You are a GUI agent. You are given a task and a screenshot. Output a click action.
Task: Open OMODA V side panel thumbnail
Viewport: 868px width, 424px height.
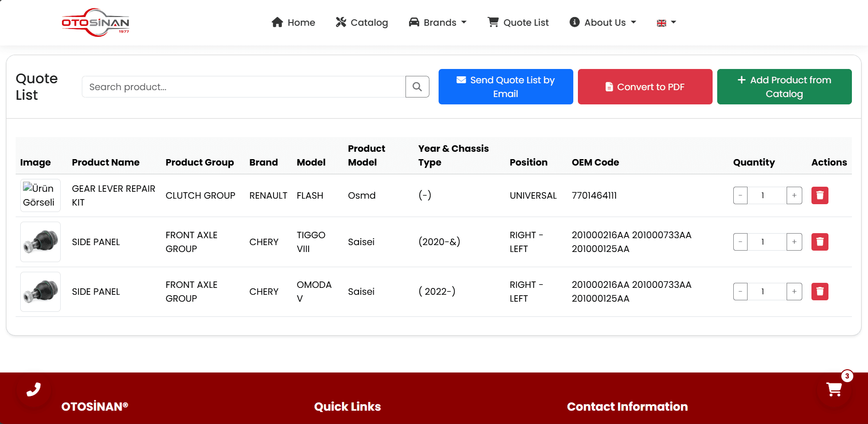40,292
